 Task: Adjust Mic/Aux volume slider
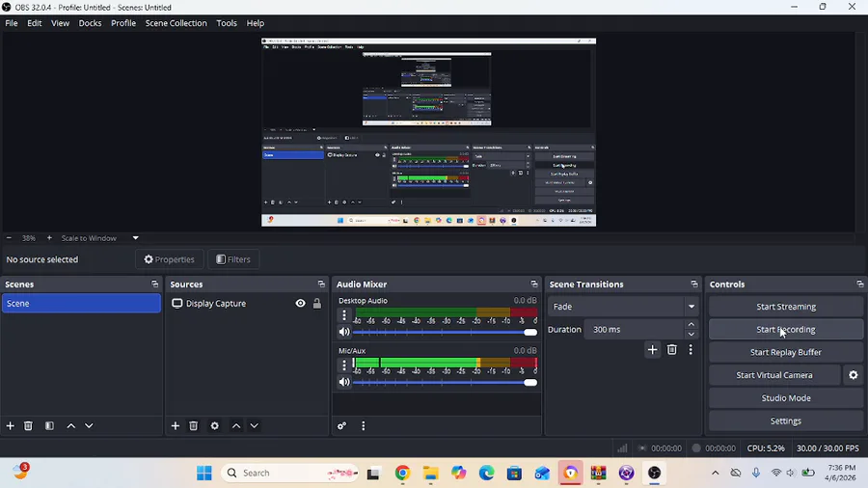click(445, 382)
